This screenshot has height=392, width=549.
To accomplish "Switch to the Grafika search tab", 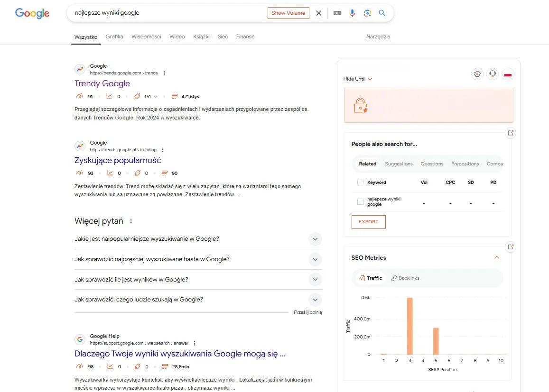I will 114,36.
